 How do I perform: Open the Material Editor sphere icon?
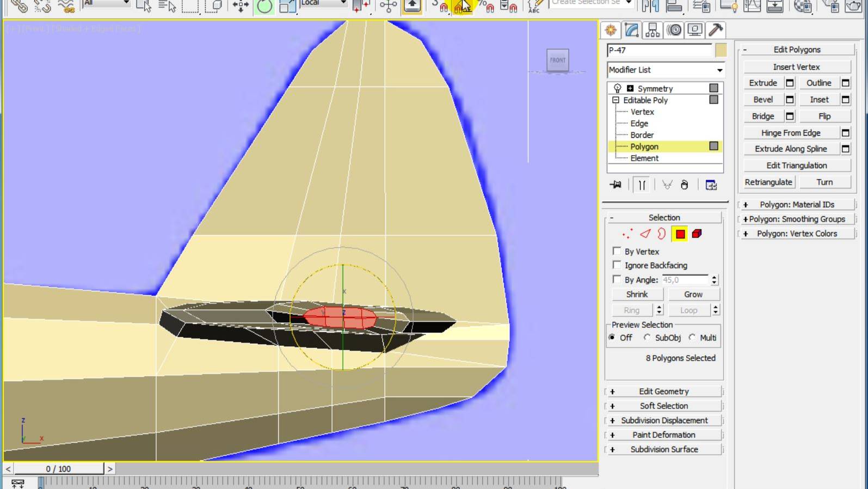tap(802, 6)
